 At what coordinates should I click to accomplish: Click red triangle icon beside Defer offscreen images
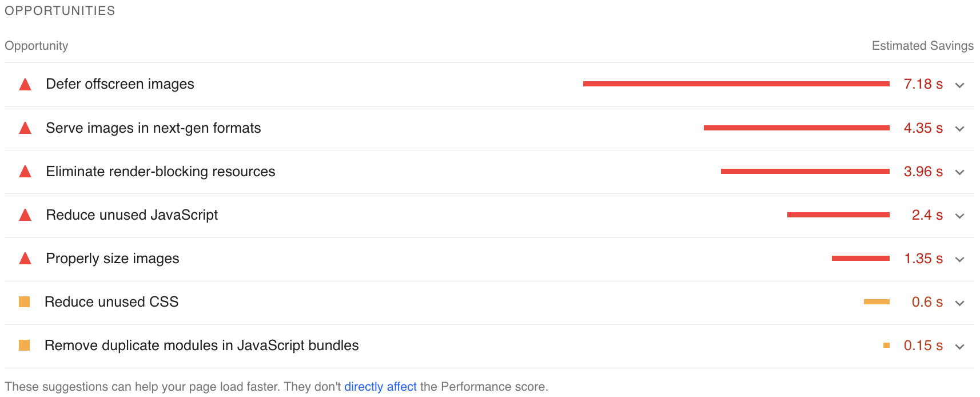[x=25, y=85]
